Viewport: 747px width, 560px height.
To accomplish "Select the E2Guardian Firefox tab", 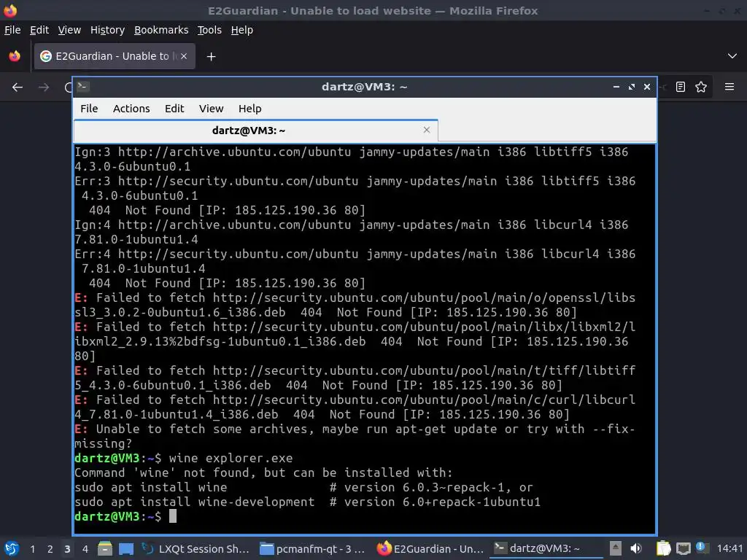I will 115,56.
